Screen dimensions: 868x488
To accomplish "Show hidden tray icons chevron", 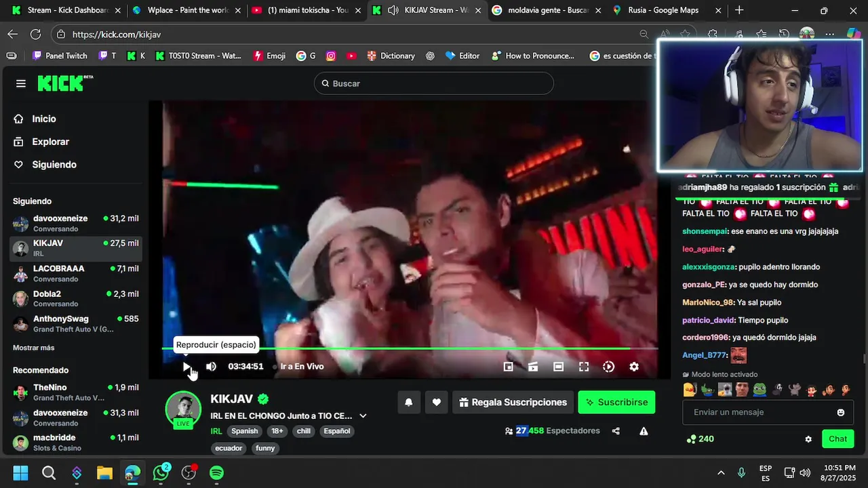I will tap(721, 472).
